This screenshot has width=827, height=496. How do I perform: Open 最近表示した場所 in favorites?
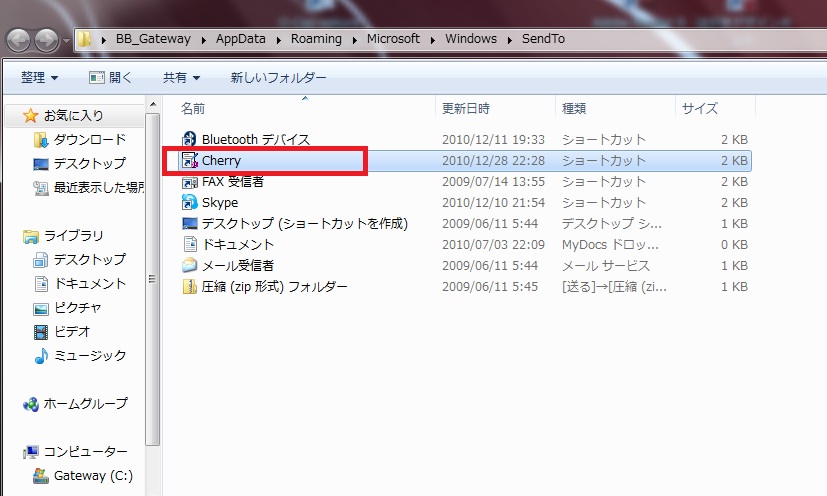[99, 187]
